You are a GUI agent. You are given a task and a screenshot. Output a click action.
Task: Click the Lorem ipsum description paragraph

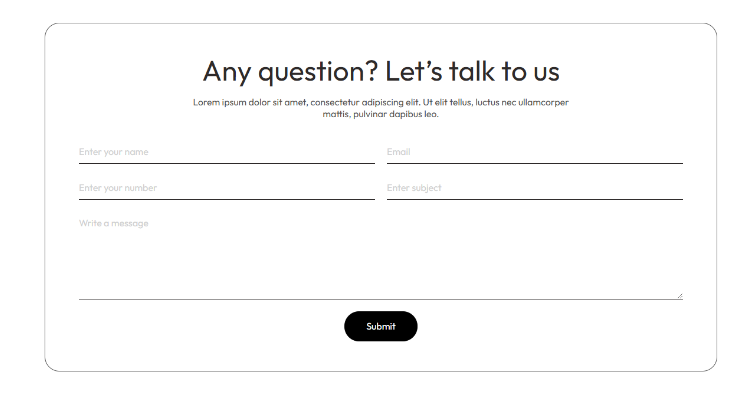tap(381, 108)
